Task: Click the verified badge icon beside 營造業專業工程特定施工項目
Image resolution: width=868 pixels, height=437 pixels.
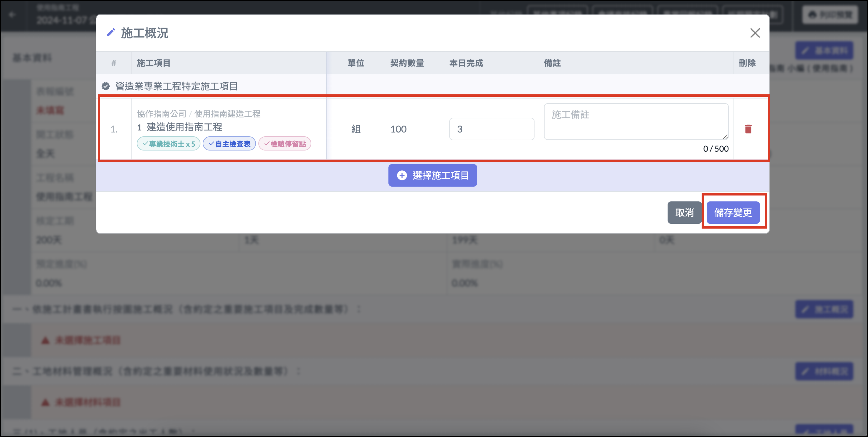Action: [106, 86]
